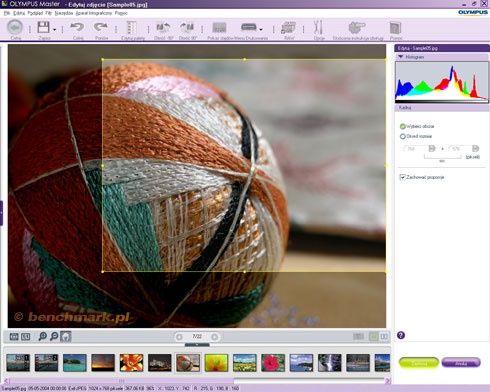Click the zoom out magnifier icon
490x392 pixels.
point(54,336)
